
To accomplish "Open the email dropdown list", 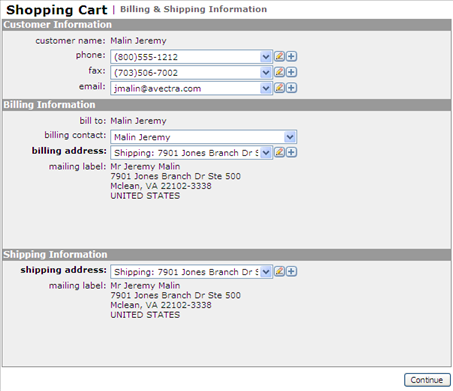I will point(266,88).
